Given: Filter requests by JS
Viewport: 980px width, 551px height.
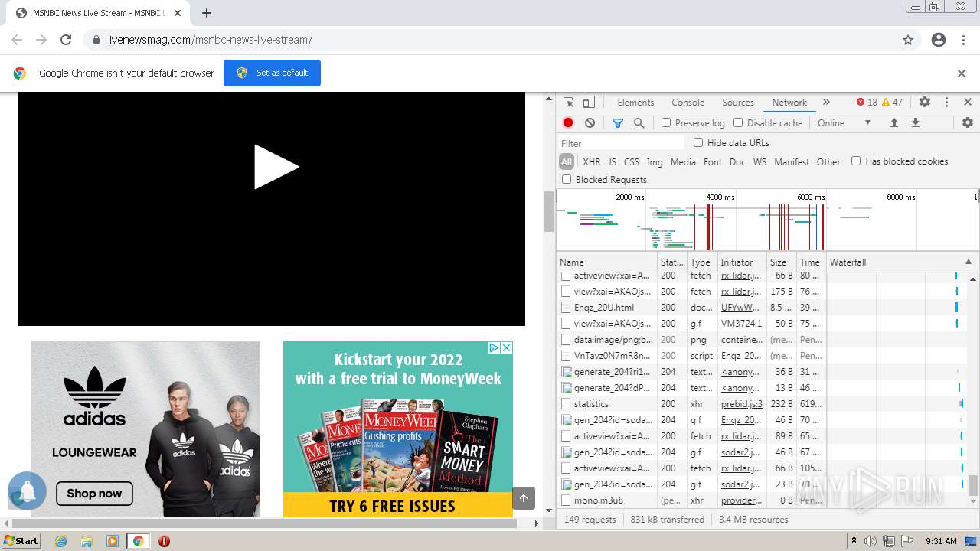Looking at the screenshot, I should tap(612, 161).
